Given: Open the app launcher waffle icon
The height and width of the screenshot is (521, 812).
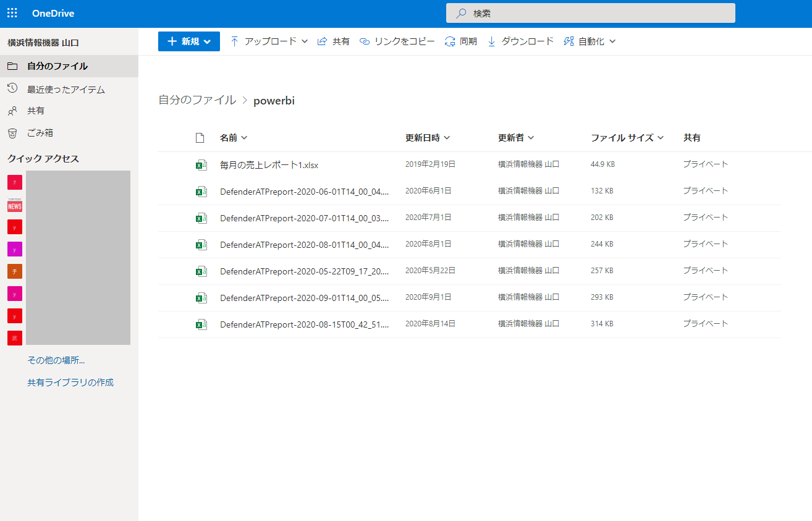Looking at the screenshot, I should (12, 13).
